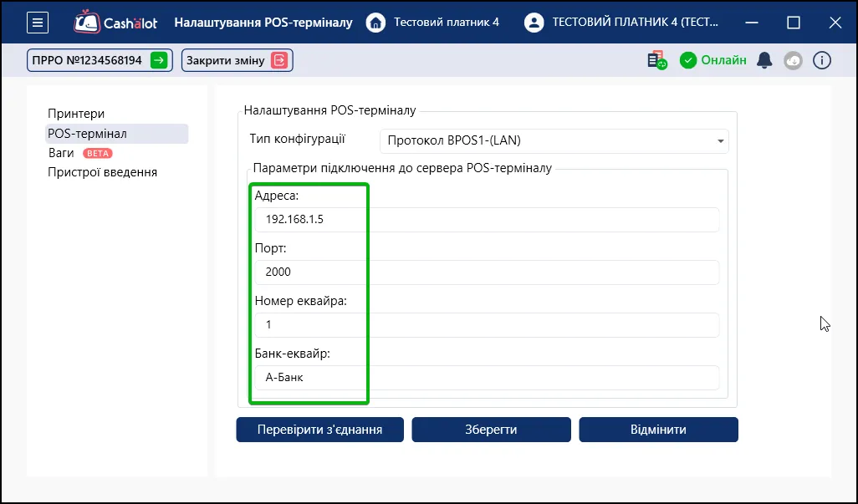Image resolution: width=858 pixels, height=504 pixels.
Task: Click the Тестовий платник 4 organization label
Action: pos(447,23)
